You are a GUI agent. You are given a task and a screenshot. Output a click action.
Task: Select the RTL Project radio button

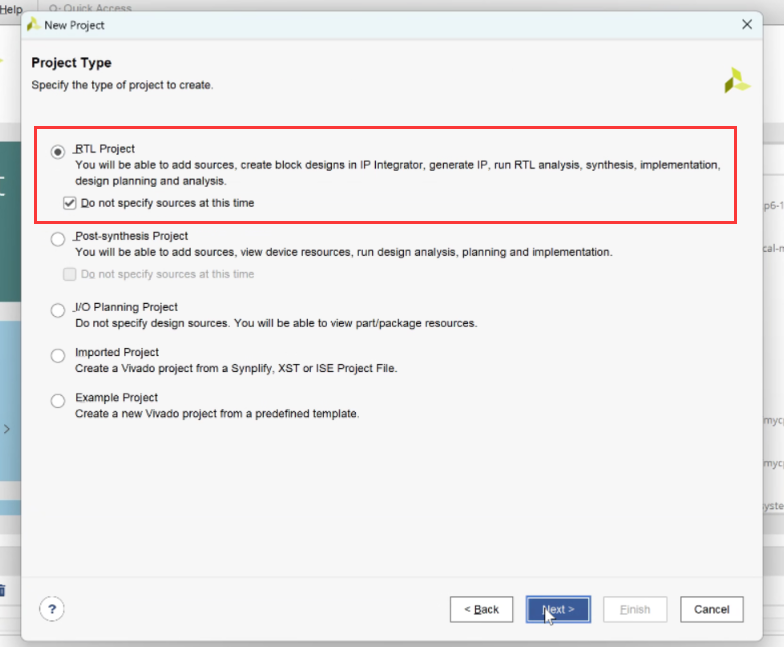[x=58, y=152]
